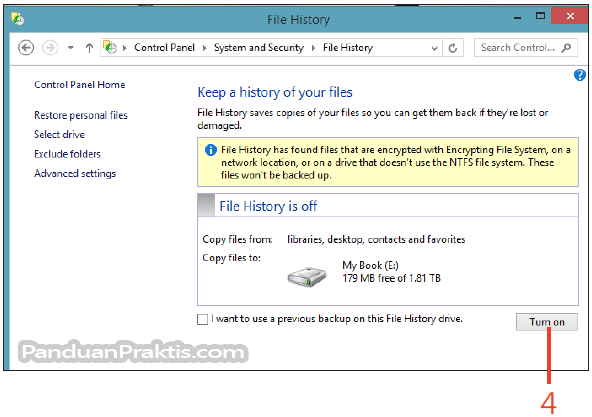592x417 pixels.
Task: Click the 'Keep a history of your files' heading
Action: [275, 92]
